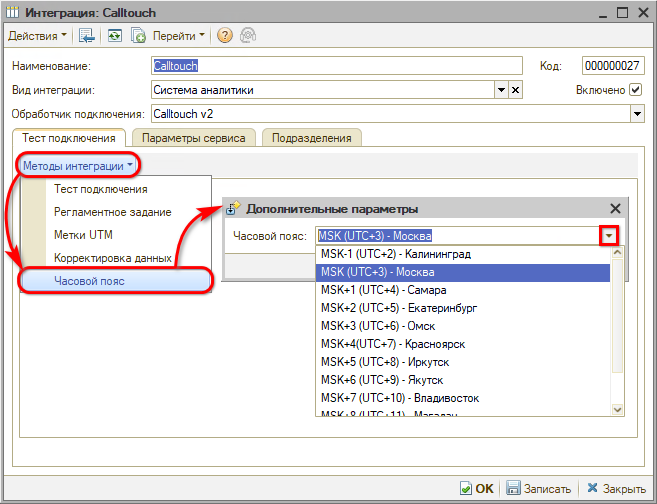This screenshot has width=657, height=504.
Task: Close the Интеграция: Calltouch window
Action: coord(643,13)
